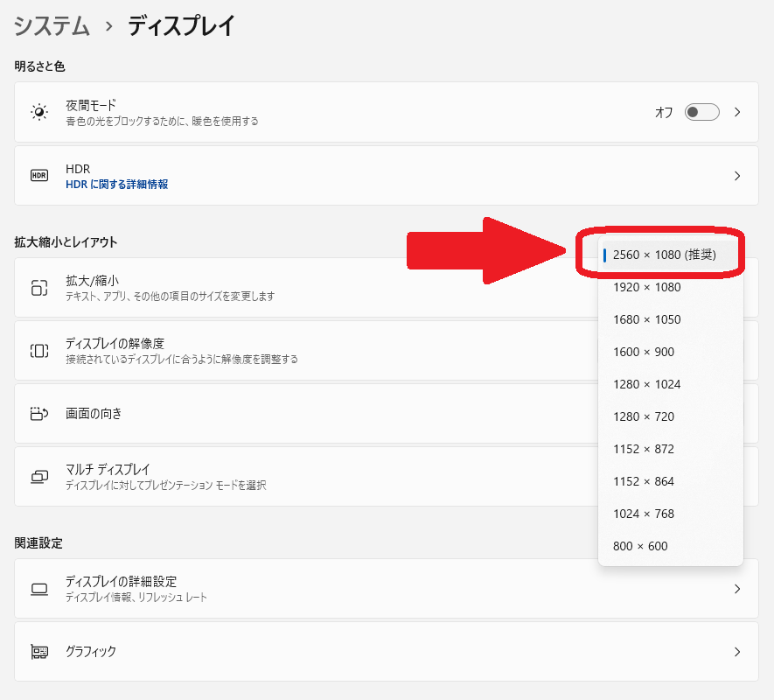Click the ディスプレイ情報、リフレッシュ レート description

(x=136, y=598)
